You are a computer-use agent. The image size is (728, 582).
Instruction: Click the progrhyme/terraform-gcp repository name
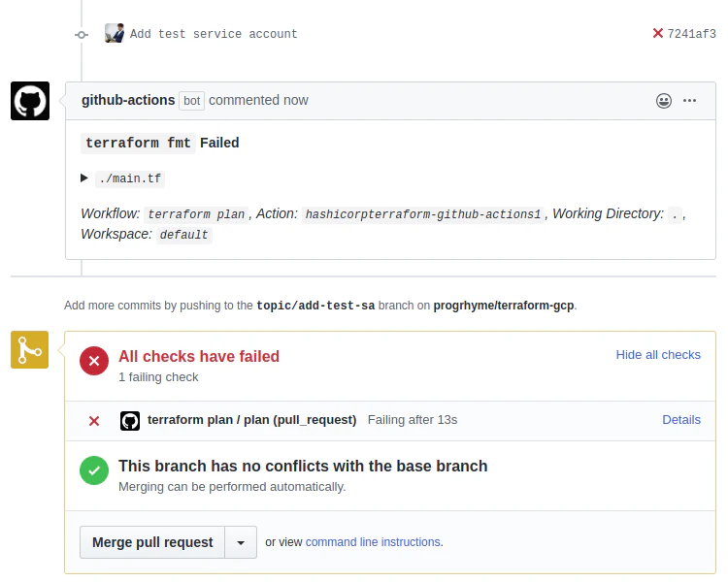coord(504,306)
